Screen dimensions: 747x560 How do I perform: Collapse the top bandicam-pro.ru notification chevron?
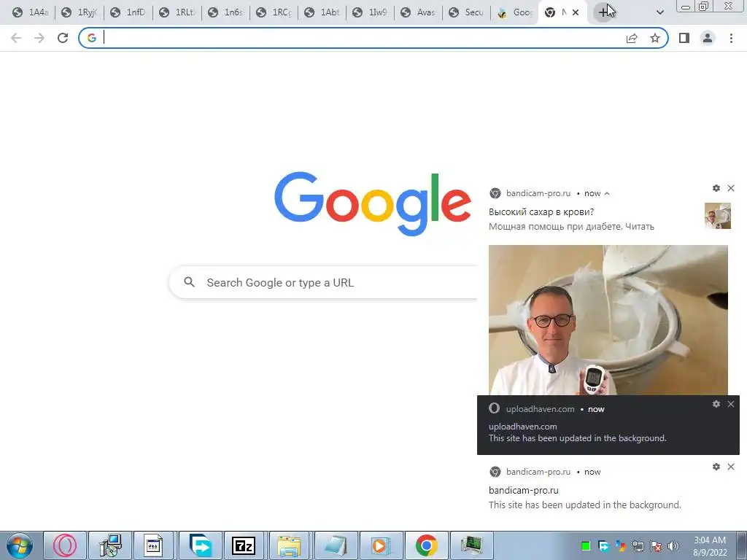607,193
